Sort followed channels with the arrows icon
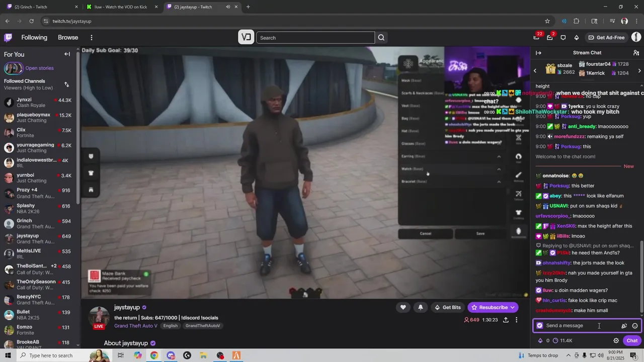The width and height of the screenshot is (644, 362). click(66, 84)
